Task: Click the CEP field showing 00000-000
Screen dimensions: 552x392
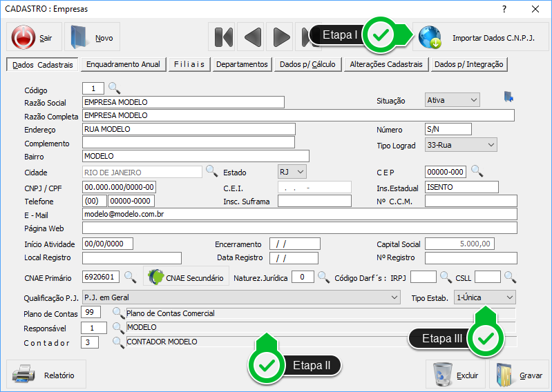Action: (446, 172)
